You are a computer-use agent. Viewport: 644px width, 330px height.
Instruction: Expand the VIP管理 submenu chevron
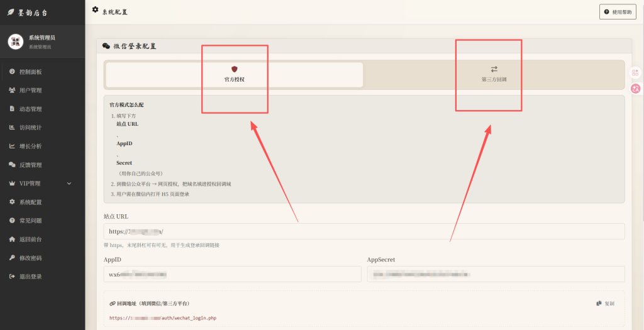tap(69, 184)
